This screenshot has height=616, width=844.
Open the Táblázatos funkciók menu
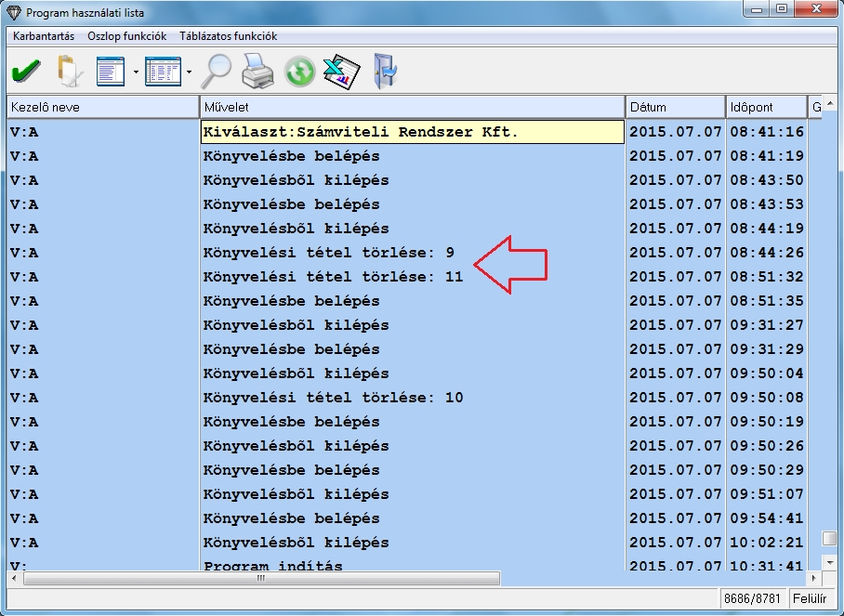click(x=228, y=36)
